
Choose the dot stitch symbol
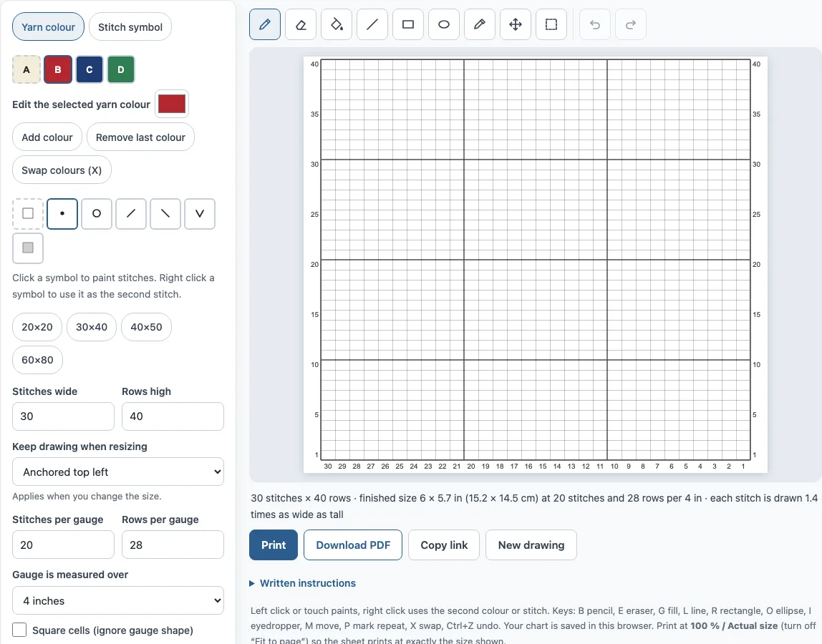tap(62, 214)
